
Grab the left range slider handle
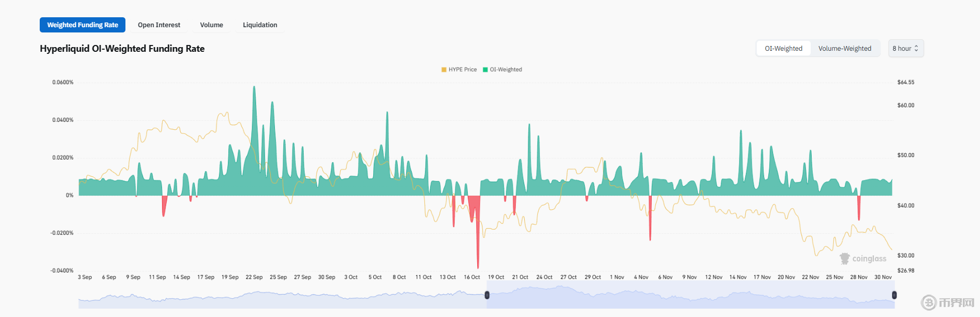487,295
